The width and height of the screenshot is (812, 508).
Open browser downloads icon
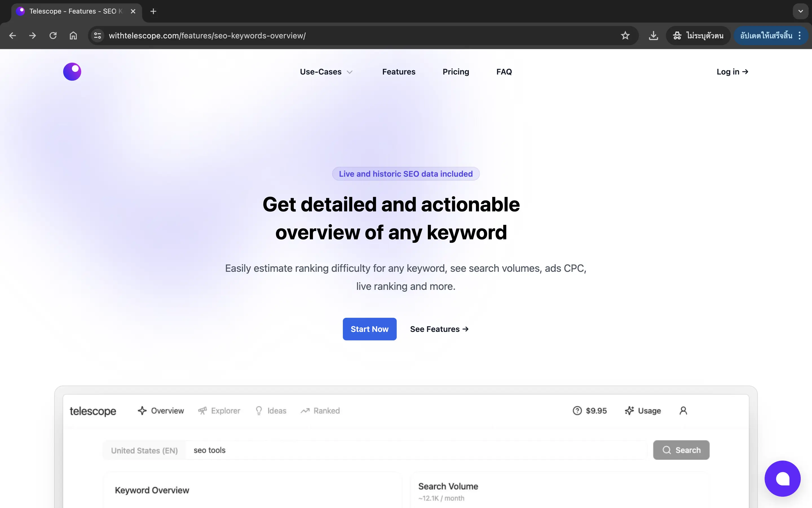(x=653, y=36)
